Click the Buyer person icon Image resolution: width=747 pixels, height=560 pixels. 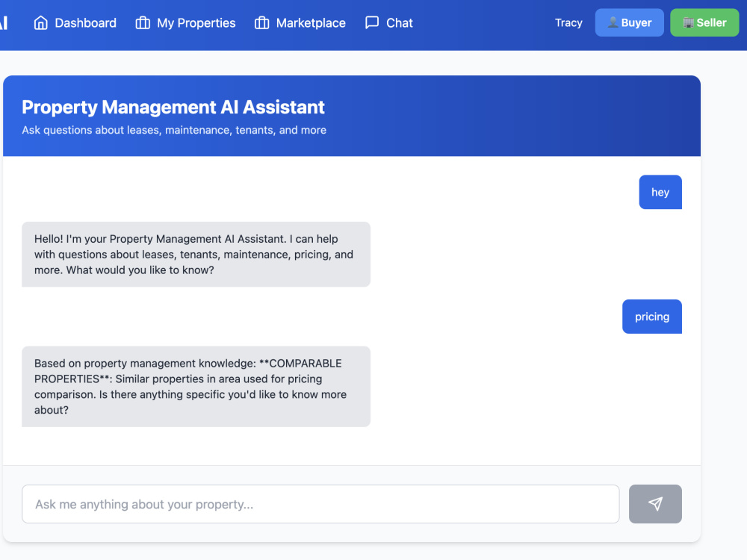pos(613,22)
